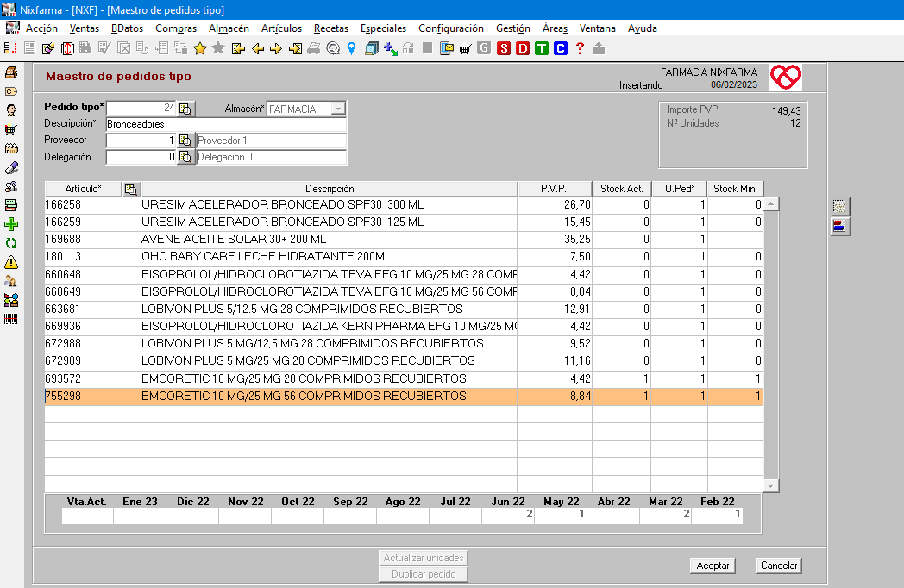Click the Descripción field containing Bronceadores

coord(226,124)
